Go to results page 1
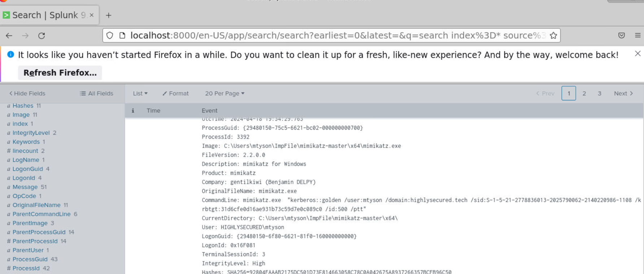 (569, 93)
